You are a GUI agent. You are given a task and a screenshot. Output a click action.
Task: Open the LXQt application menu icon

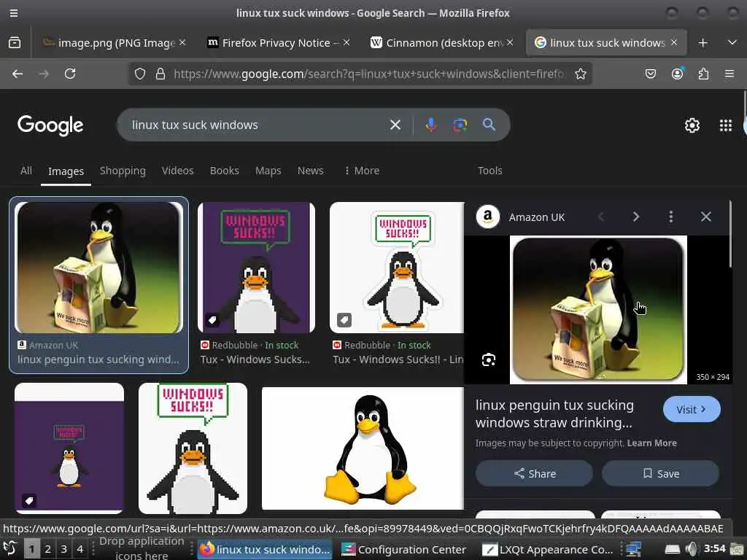[10, 548]
